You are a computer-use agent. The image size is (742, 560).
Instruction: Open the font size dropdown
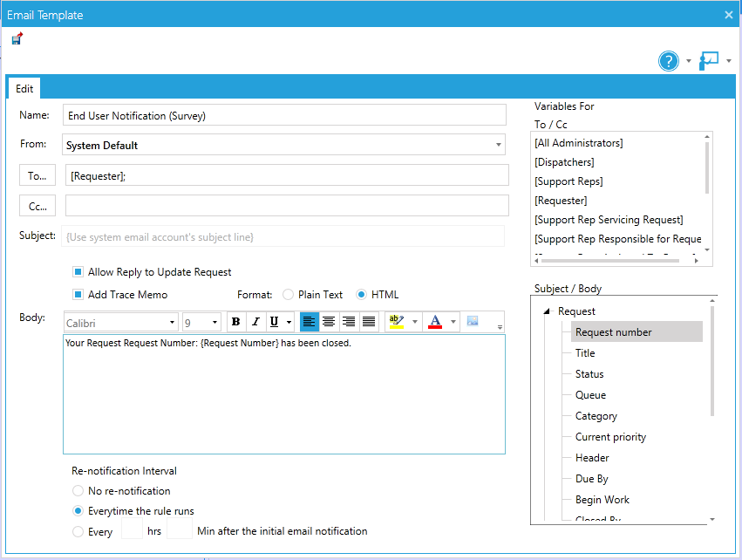(214, 323)
